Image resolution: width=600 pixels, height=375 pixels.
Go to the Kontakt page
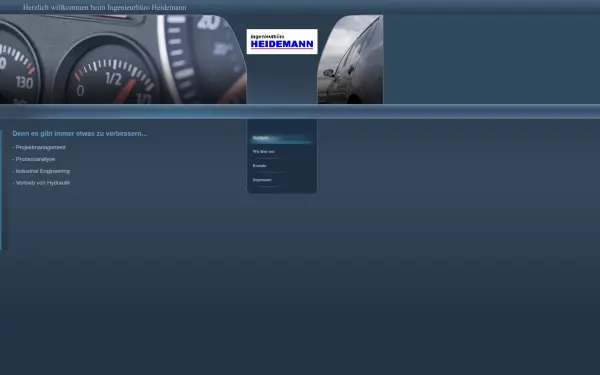259,166
